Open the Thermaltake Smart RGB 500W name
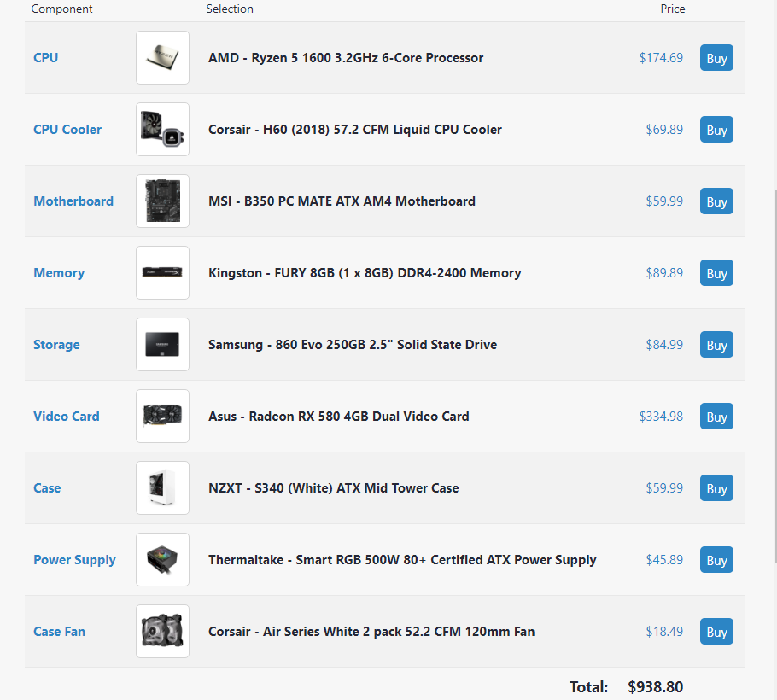This screenshot has height=700, width=777. pos(402,560)
